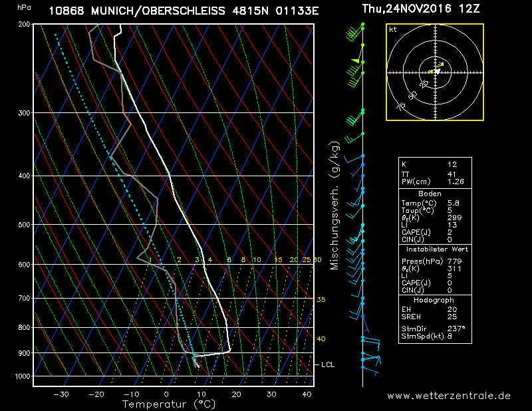This screenshot has width=532, height=411.
Task: Click the StmDir 237° value row
Action: click(x=435, y=328)
